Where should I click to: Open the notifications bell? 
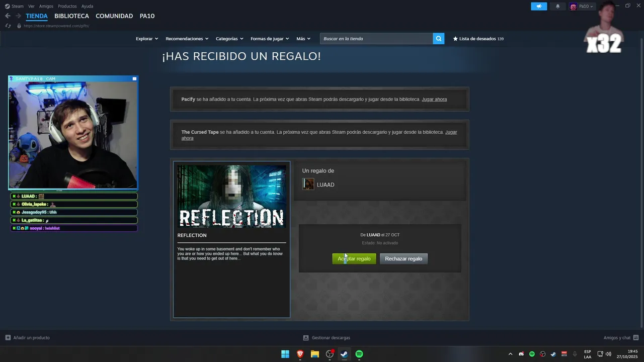557,7
